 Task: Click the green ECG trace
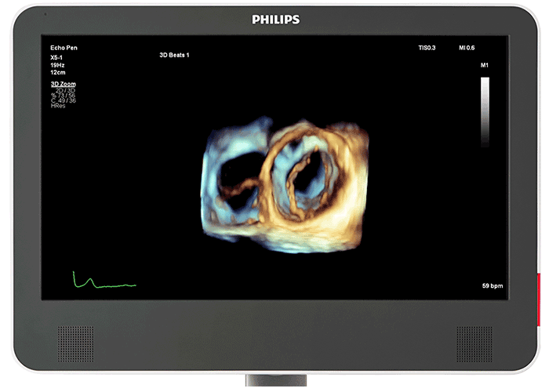pyautogui.click(x=102, y=281)
